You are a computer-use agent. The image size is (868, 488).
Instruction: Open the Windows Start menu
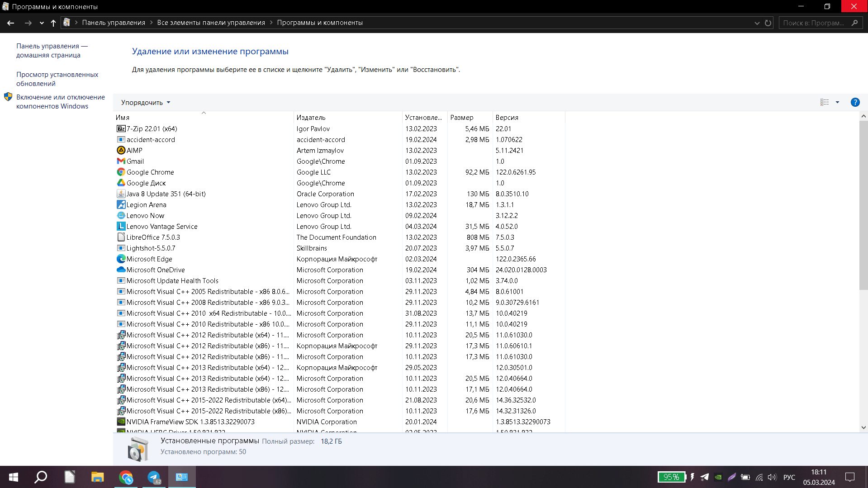click(x=14, y=477)
